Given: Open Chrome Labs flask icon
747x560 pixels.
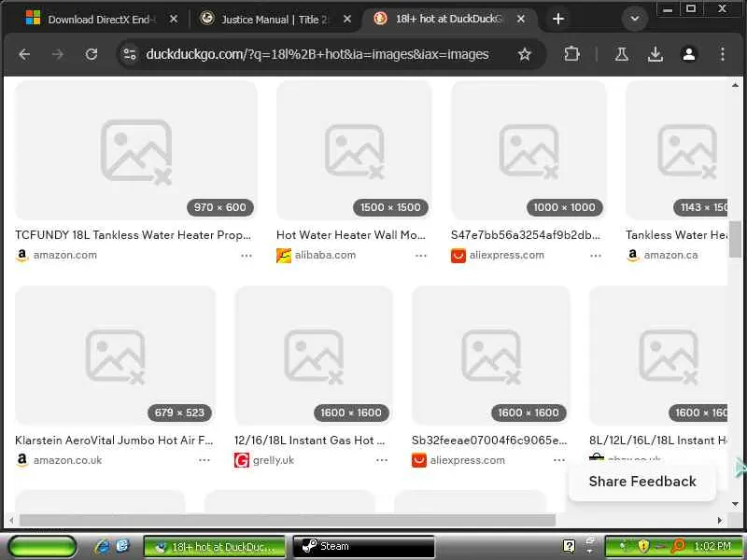Looking at the screenshot, I should point(621,54).
